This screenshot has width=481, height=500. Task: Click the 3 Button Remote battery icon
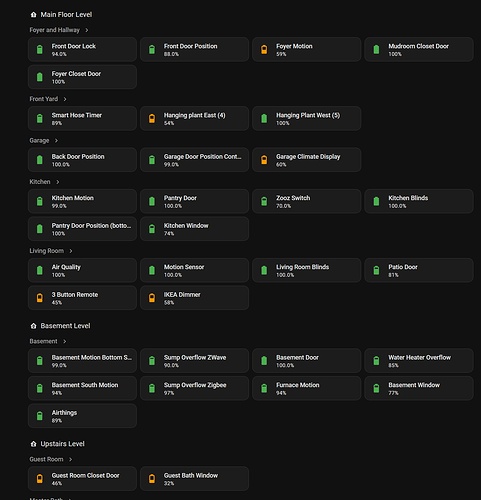pyautogui.click(x=40, y=298)
